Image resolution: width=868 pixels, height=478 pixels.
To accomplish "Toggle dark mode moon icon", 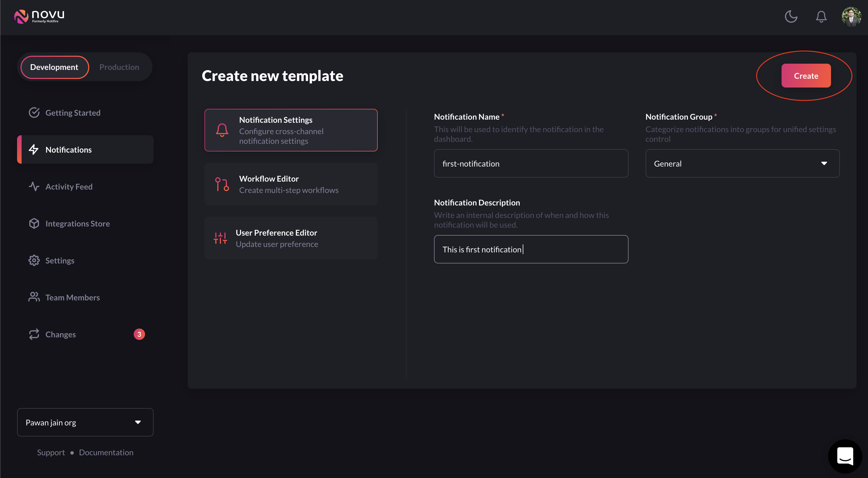I will point(791,16).
